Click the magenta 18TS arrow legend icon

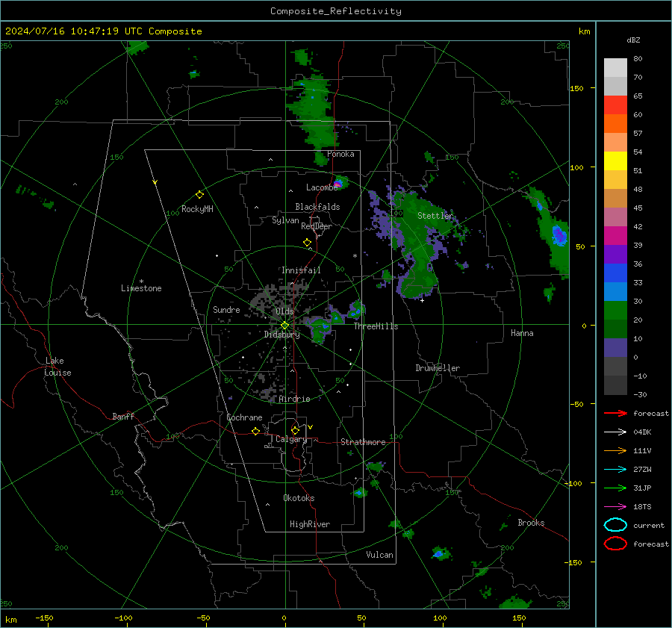(615, 506)
